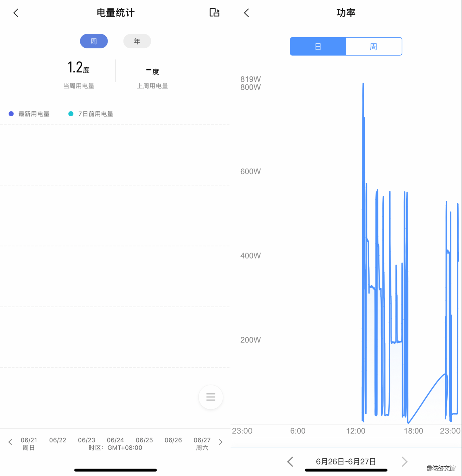Tap the 600W axis label

pyautogui.click(x=250, y=171)
